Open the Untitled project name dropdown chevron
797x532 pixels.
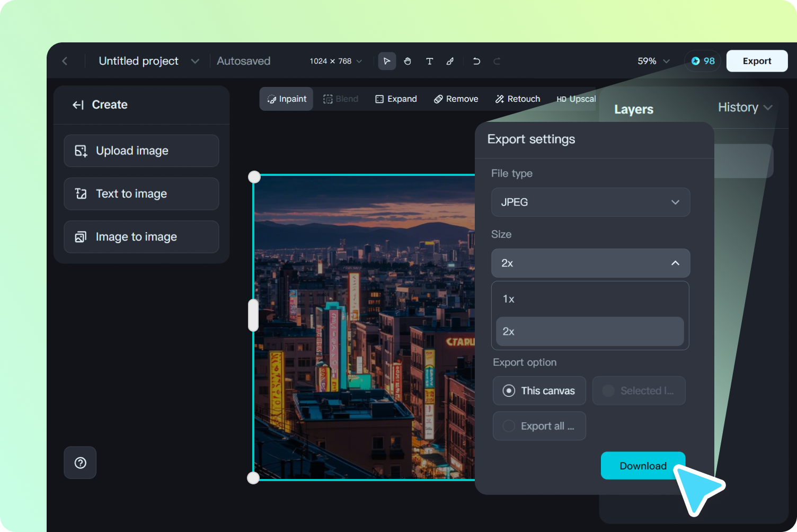(195, 61)
